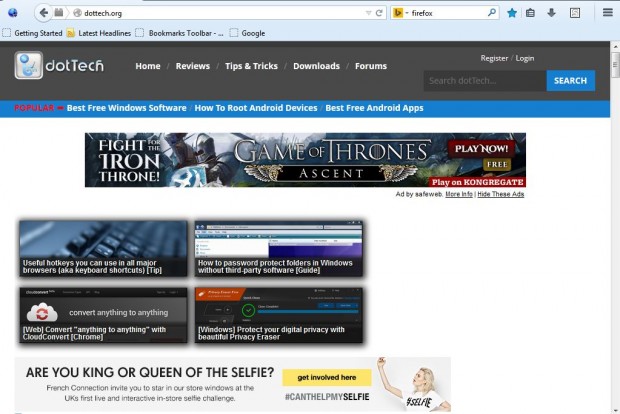Click the Login link
This screenshot has height=414, width=620.
(x=525, y=58)
